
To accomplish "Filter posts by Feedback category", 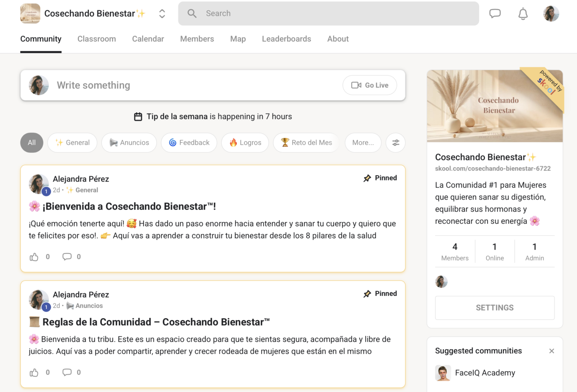I will (189, 143).
